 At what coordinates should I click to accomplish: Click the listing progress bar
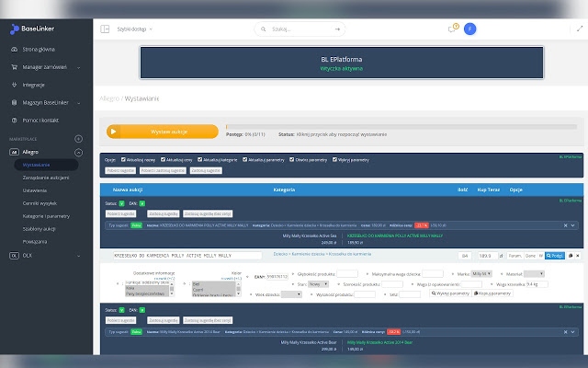401,127
